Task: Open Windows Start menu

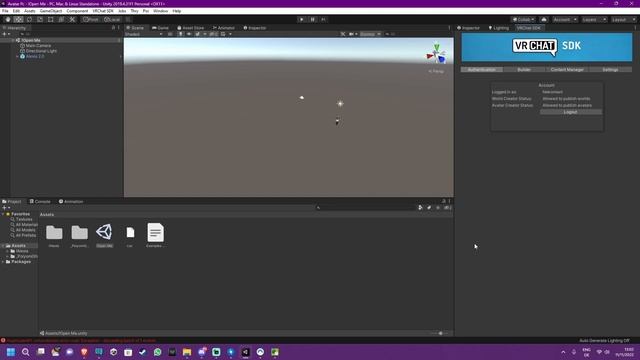Action: (11, 352)
